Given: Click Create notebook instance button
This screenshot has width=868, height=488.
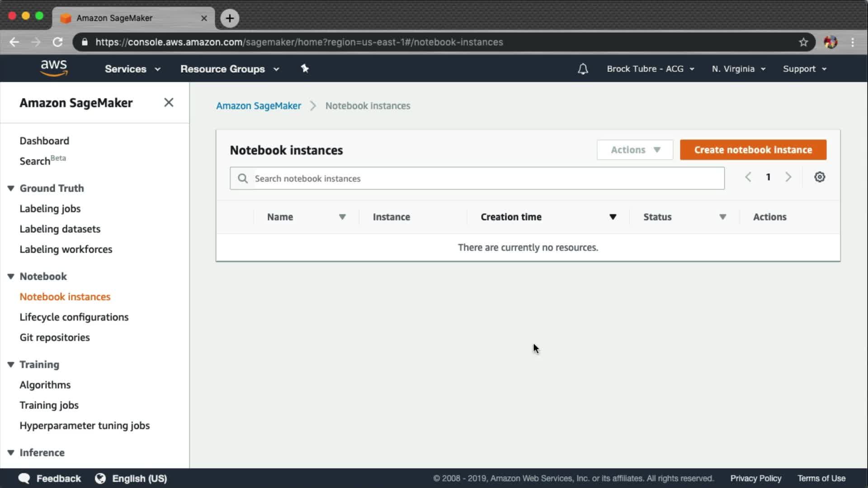Looking at the screenshot, I should (753, 150).
